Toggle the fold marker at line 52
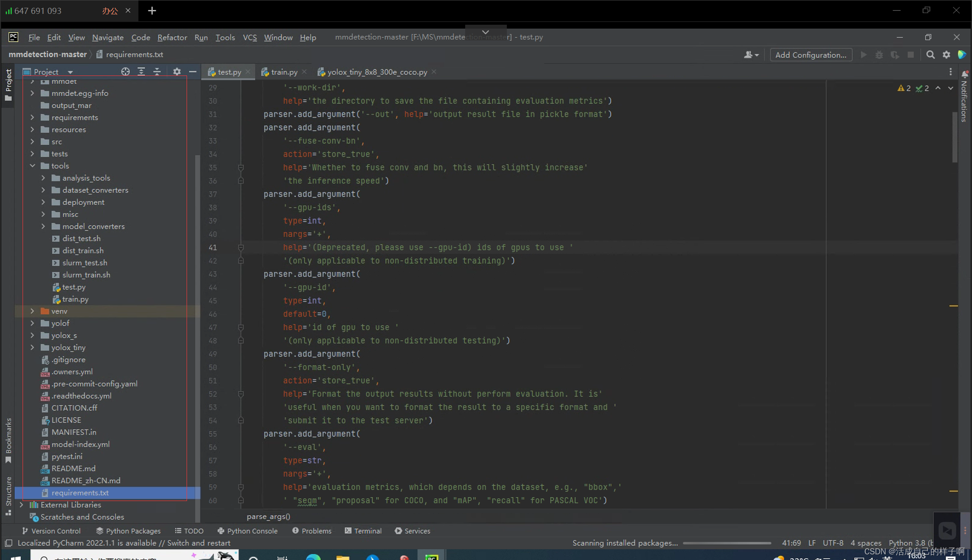Viewport: 972px width, 560px height. [x=241, y=394]
